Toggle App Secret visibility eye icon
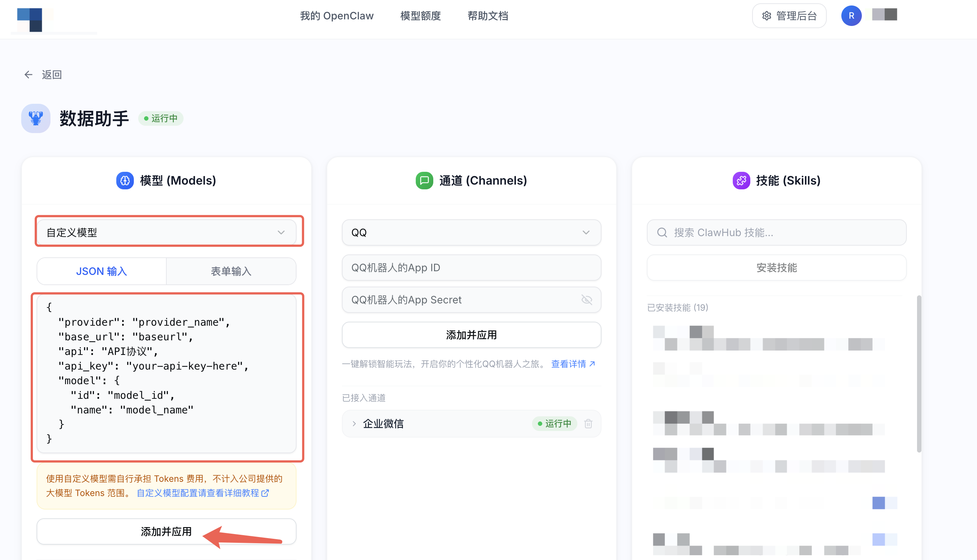977x560 pixels. click(x=586, y=300)
